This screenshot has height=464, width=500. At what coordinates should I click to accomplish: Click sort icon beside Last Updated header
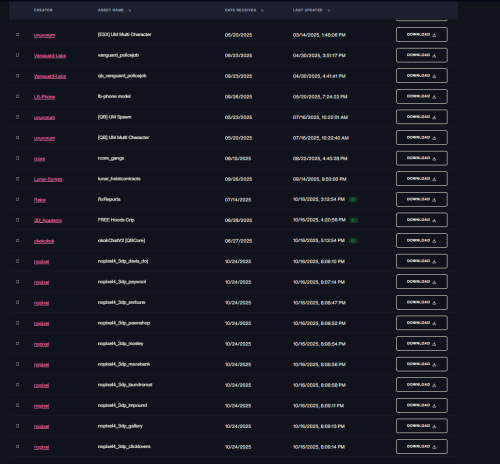pyautogui.click(x=329, y=10)
